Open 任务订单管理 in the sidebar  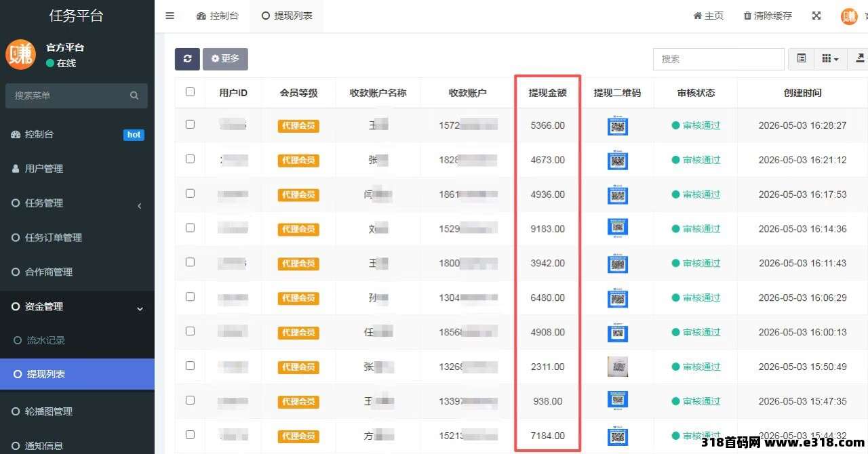[77, 238]
